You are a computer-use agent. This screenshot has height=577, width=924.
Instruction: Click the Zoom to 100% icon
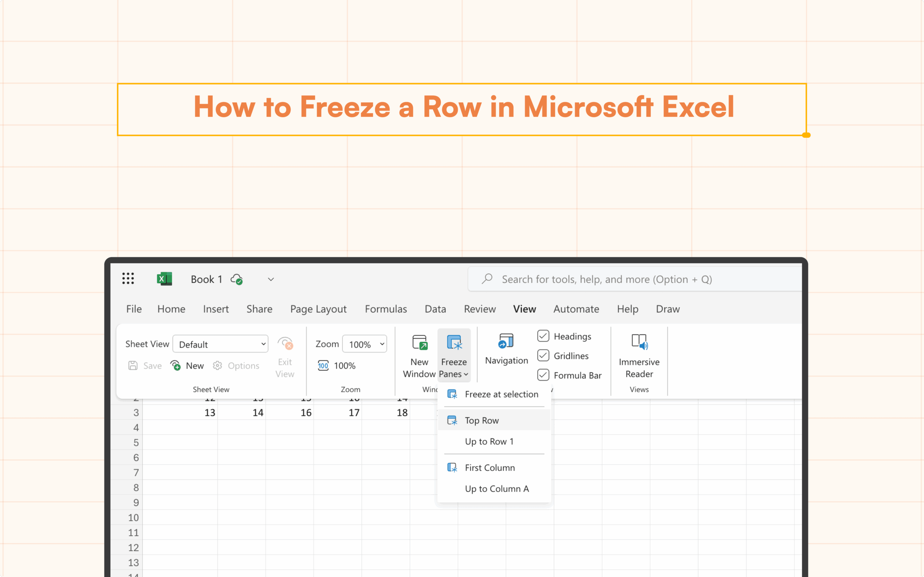pos(323,366)
